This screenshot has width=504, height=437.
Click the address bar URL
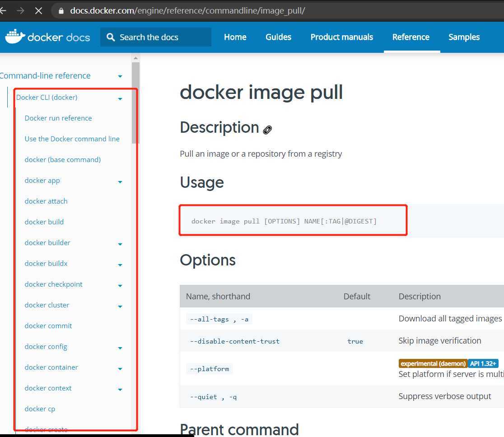pyautogui.click(x=187, y=10)
